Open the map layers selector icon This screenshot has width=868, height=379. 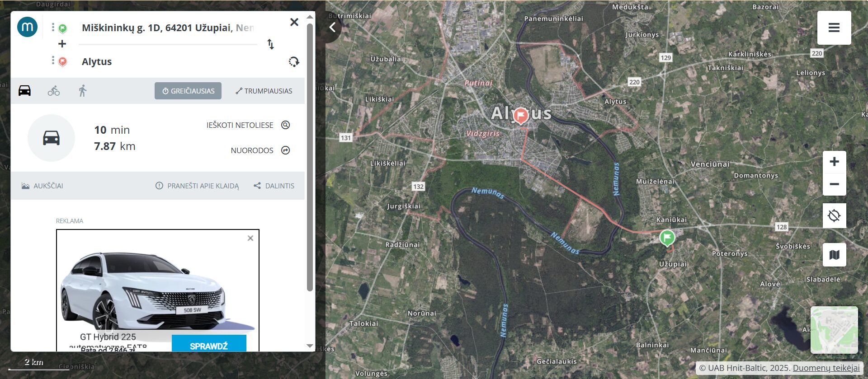point(835,255)
